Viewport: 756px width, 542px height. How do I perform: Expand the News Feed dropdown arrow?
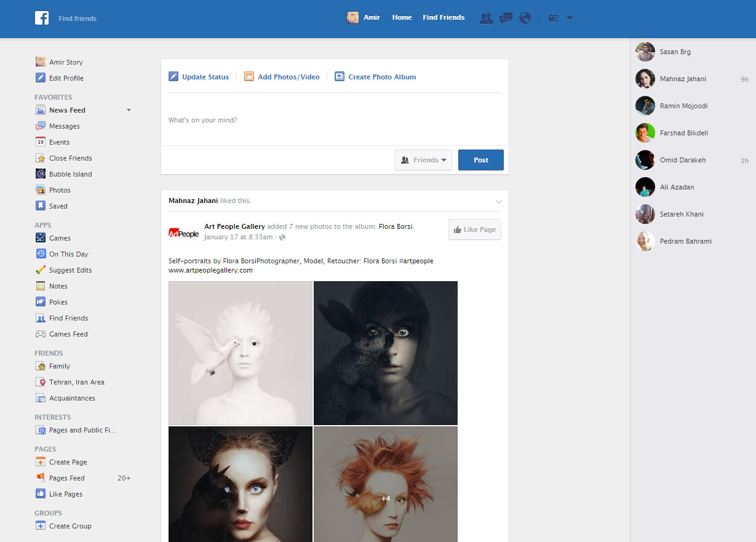pyautogui.click(x=129, y=110)
